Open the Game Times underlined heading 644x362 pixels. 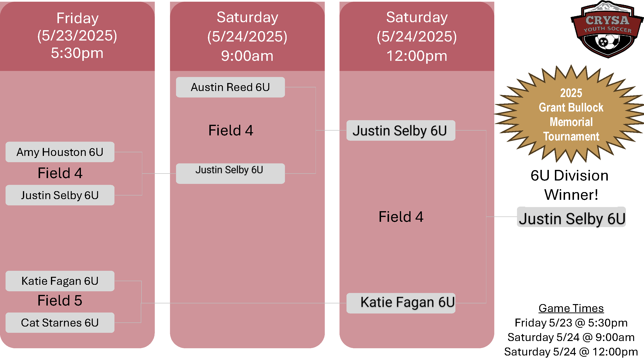[x=571, y=308]
